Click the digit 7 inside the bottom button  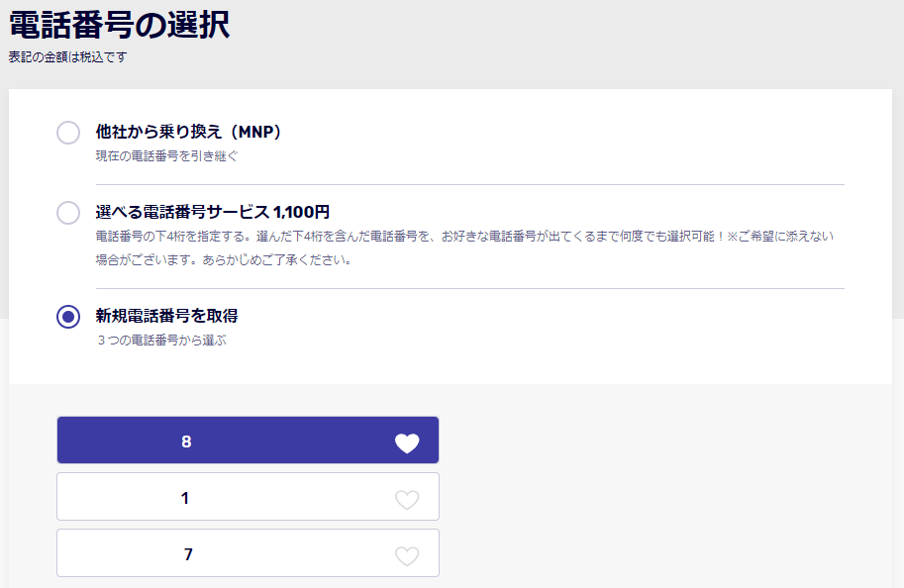tap(188, 554)
